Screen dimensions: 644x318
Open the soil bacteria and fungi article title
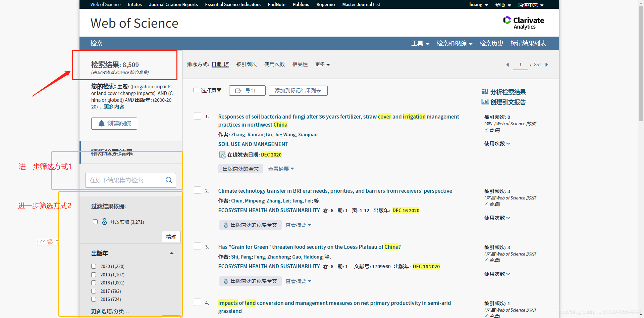(x=339, y=121)
